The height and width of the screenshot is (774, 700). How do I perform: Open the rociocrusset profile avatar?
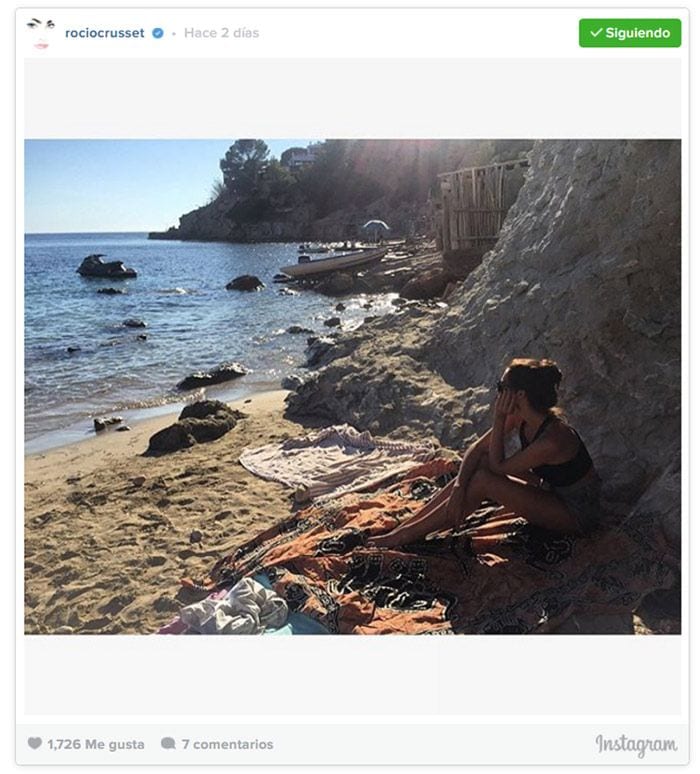click(41, 34)
